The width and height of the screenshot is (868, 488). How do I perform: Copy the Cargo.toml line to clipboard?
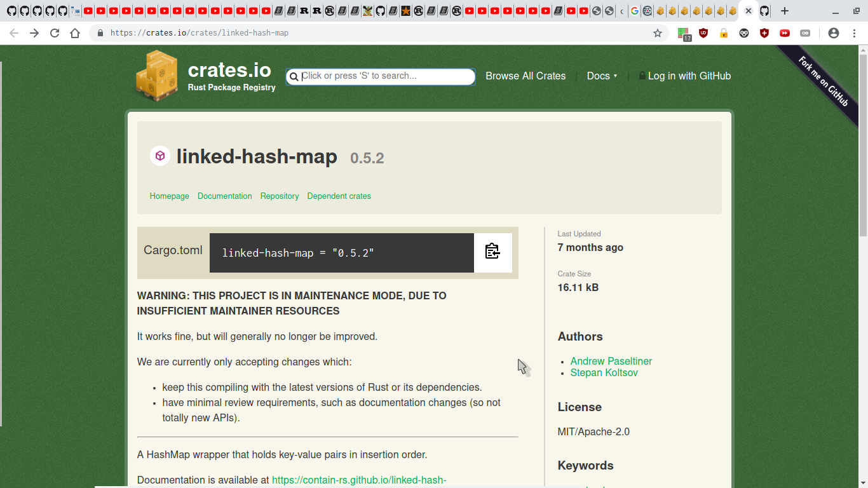point(492,252)
